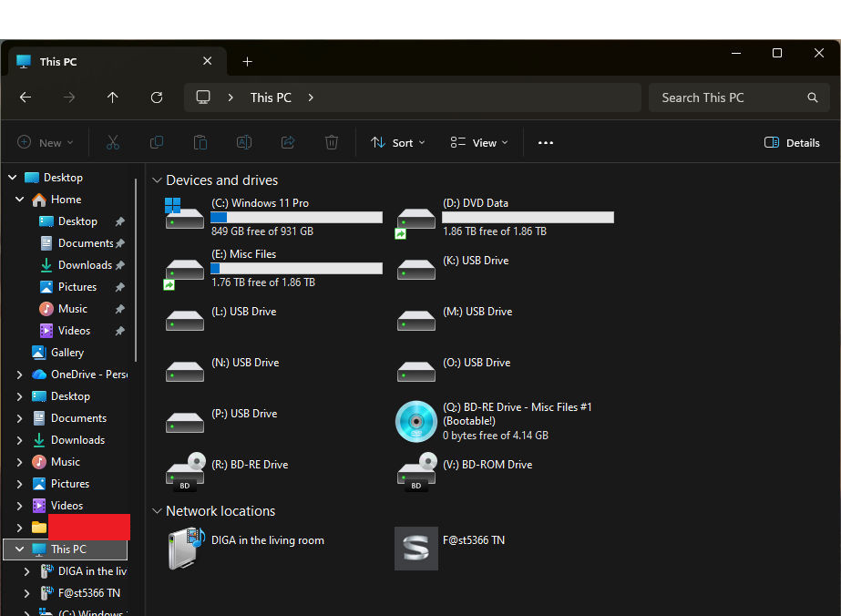Open the See more ellipsis menu
Viewport: 841px width, 616px height.
pos(546,143)
